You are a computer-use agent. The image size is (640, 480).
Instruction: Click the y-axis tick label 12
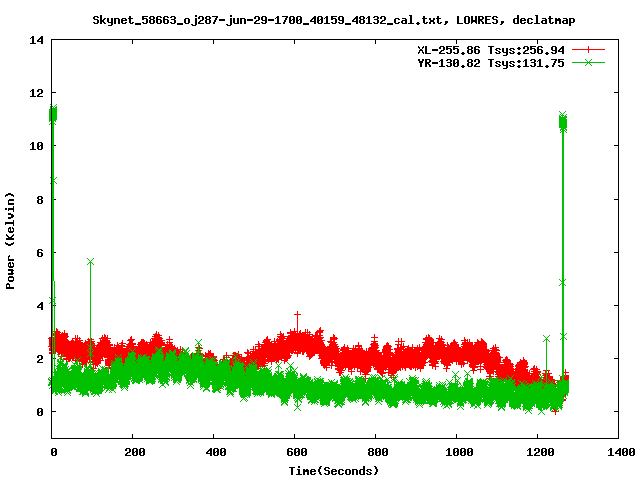36,93
